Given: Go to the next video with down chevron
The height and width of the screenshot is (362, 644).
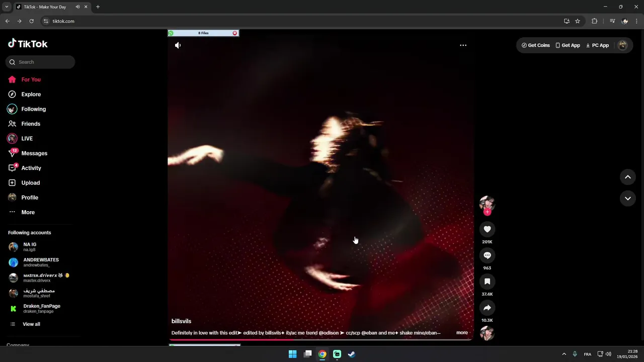Looking at the screenshot, I should point(628,198).
